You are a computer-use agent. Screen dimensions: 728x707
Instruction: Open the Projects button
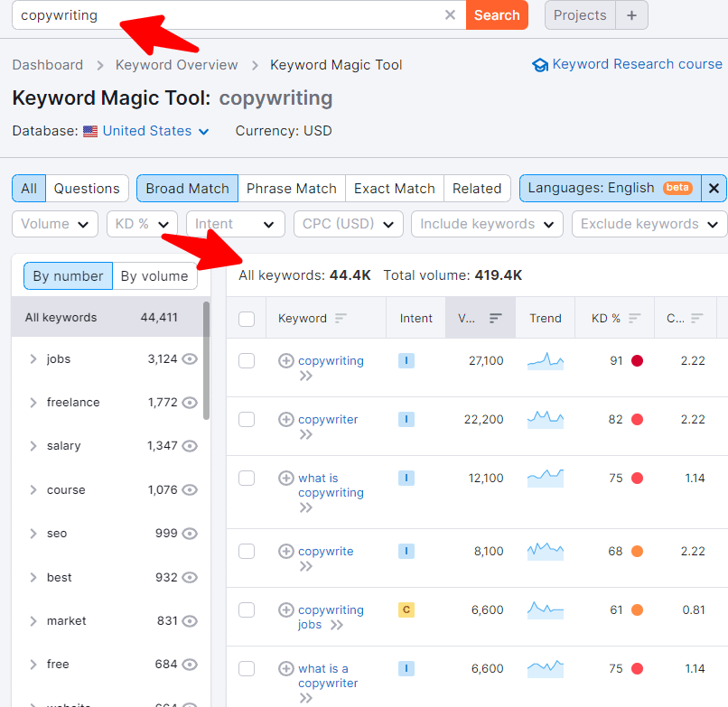[580, 14]
